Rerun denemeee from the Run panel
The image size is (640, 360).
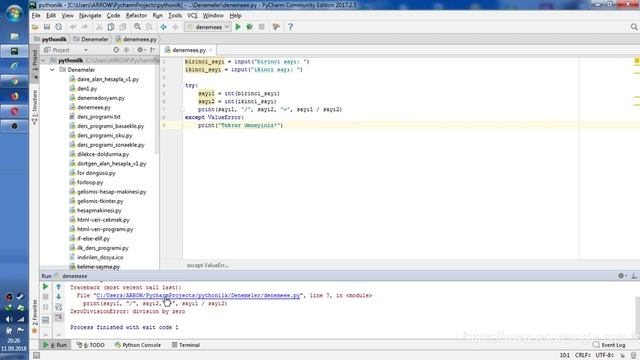pyautogui.click(x=45, y=287)
